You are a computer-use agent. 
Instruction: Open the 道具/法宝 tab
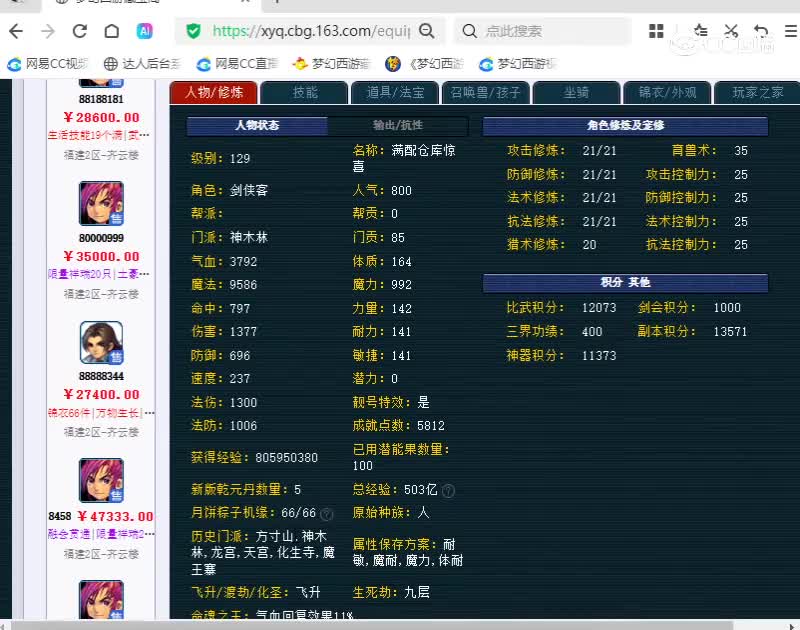tap(396, 92)
